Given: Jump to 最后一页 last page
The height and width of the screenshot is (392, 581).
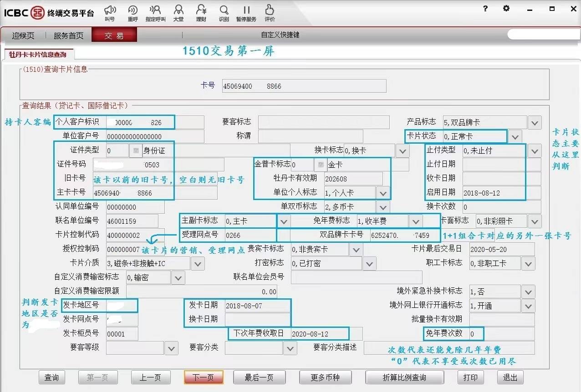Looking at the screenshot, I should [x=260, y=377].
